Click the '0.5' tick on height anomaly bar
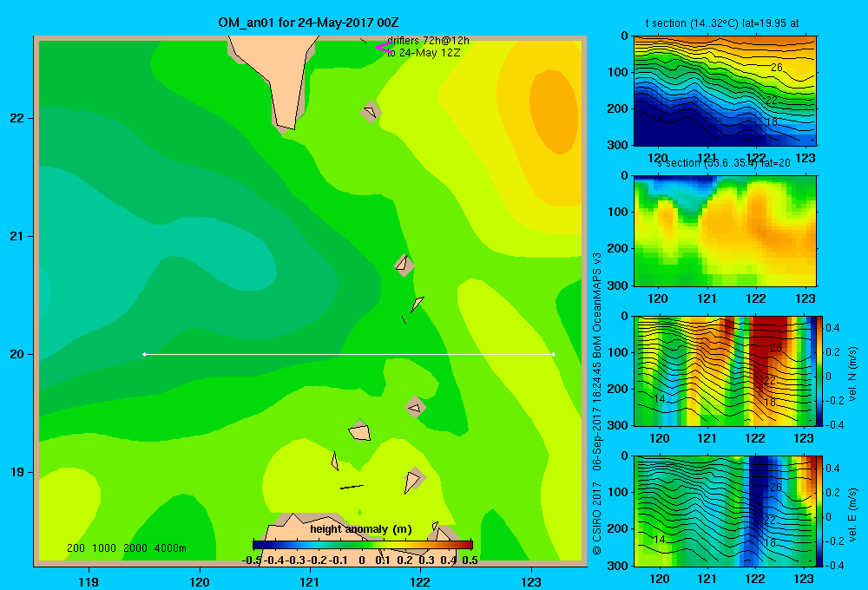 tap(470, 560)
